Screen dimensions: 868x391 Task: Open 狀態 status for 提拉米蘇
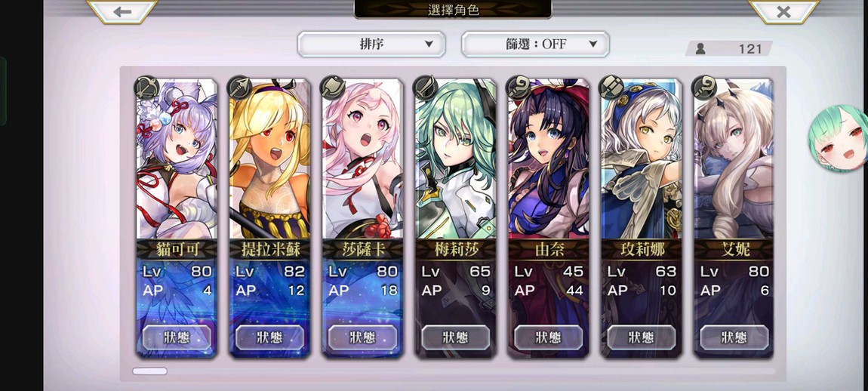(269, 337)
